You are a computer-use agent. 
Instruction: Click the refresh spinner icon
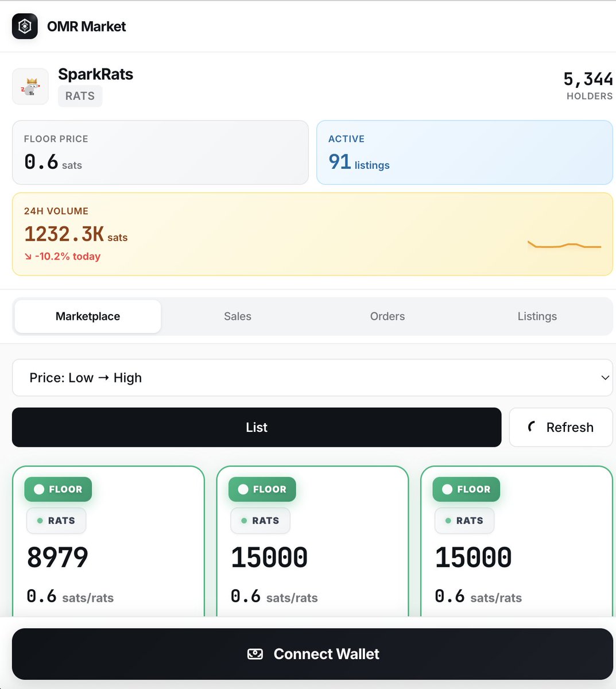coord(532,427)
